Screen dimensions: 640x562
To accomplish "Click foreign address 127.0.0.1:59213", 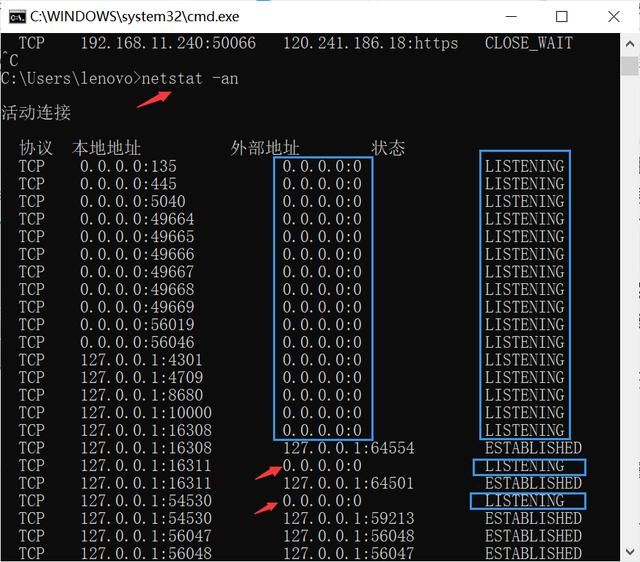I will pyautogui.click(x=349, y=518).
